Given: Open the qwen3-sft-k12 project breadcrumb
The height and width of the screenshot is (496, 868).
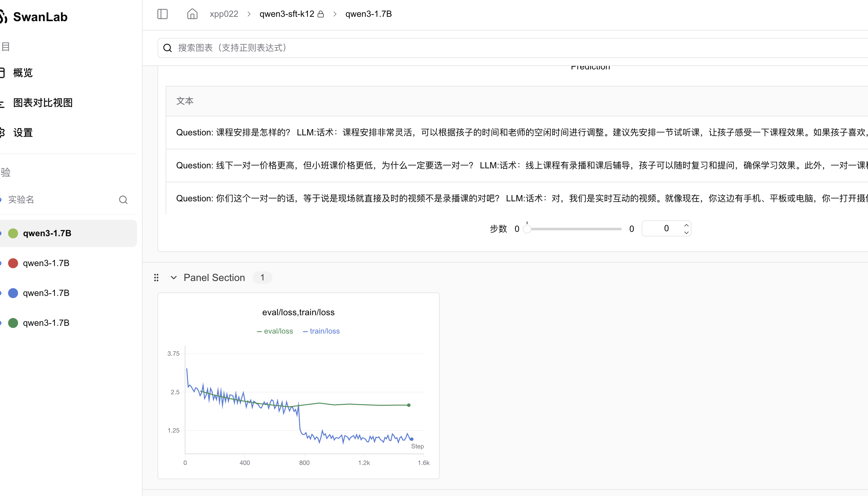Looking at the screenshot, I should [287, 14].
